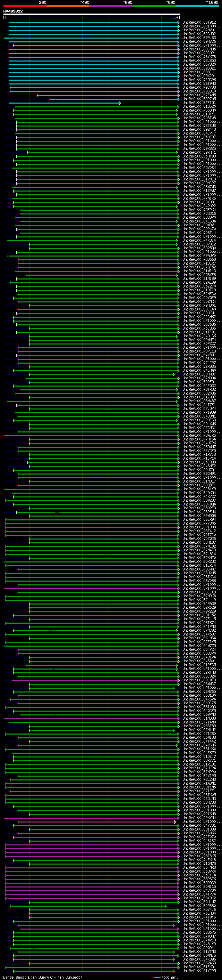
Task: Click hit label UniRef100_A6GDH0
Action: tap(199, 110)
